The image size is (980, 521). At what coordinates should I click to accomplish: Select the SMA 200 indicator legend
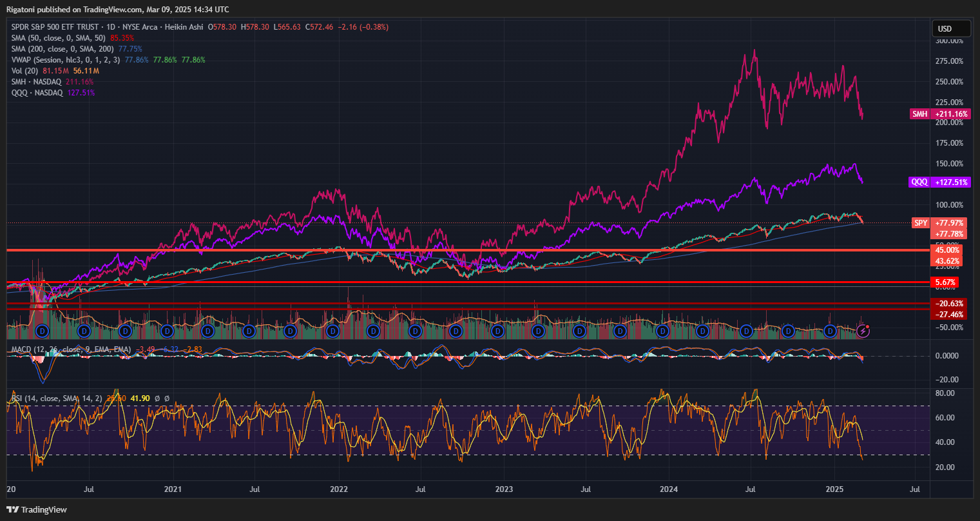(63, 49)
